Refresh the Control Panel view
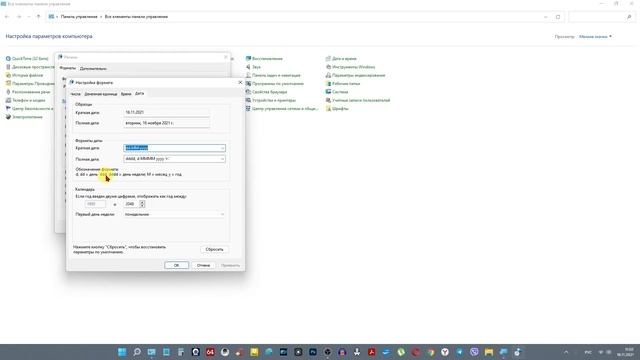This screenshot has height=360, width=640. pyautogui.click(x=558, y=17)
